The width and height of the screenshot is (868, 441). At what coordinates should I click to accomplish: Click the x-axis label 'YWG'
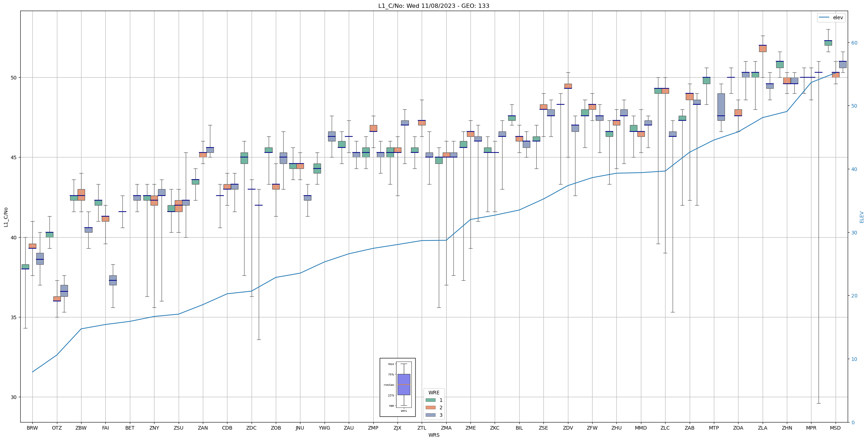coord(325,428)
